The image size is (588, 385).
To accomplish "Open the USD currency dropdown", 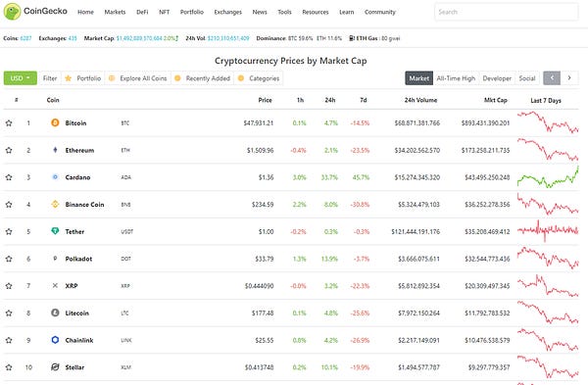I will [x=21, y=78].
